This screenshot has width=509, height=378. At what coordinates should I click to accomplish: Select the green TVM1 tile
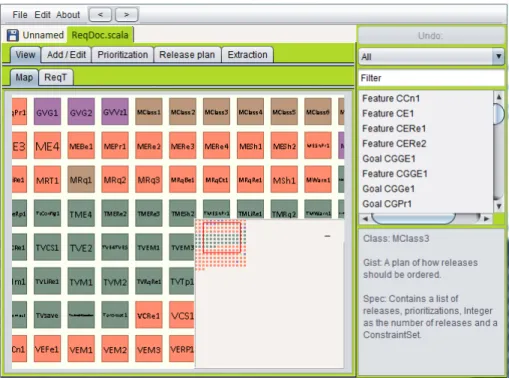(81, 282)
